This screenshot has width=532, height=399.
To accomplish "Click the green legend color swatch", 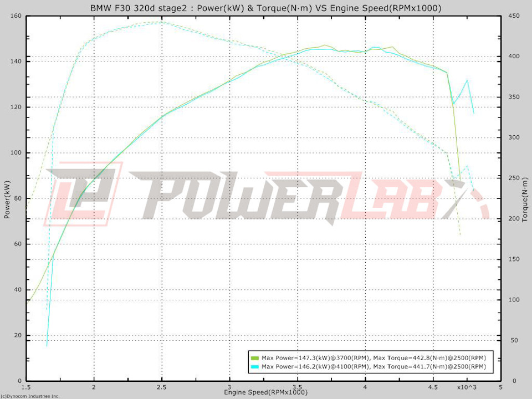I will pyautogui.click(x=254, y=358).
